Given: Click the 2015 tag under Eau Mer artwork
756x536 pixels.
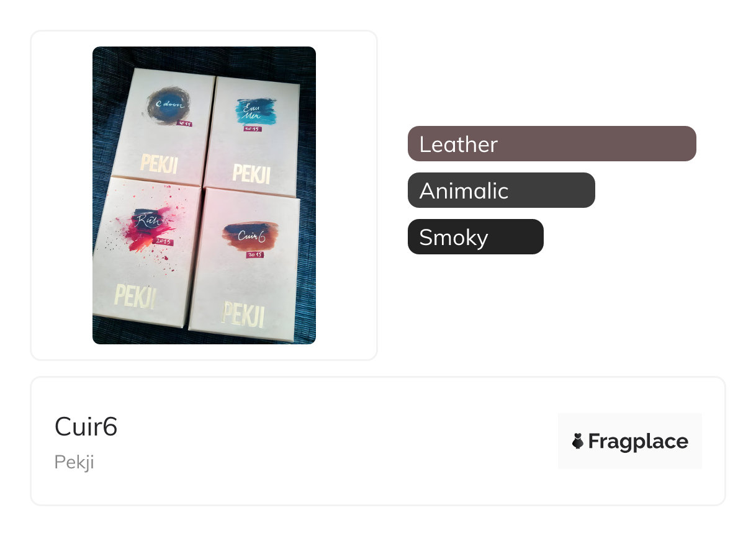Looking at the screenshot, I should (253, 128).
